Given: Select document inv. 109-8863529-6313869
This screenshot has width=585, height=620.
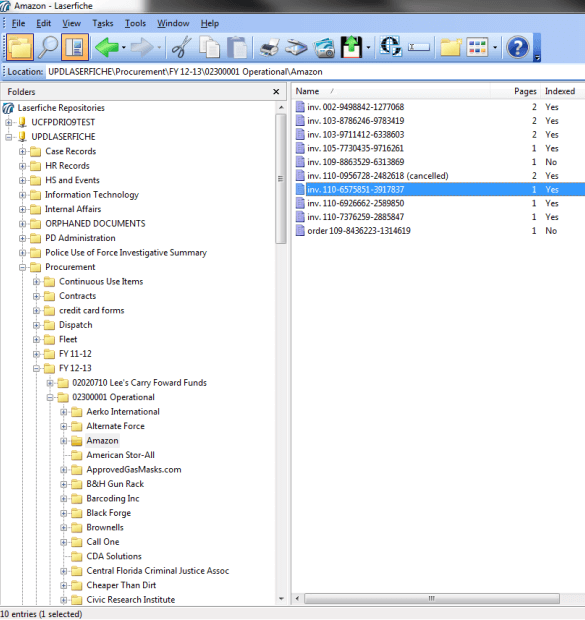Looking at the screenshot, I should click(356, 162).
